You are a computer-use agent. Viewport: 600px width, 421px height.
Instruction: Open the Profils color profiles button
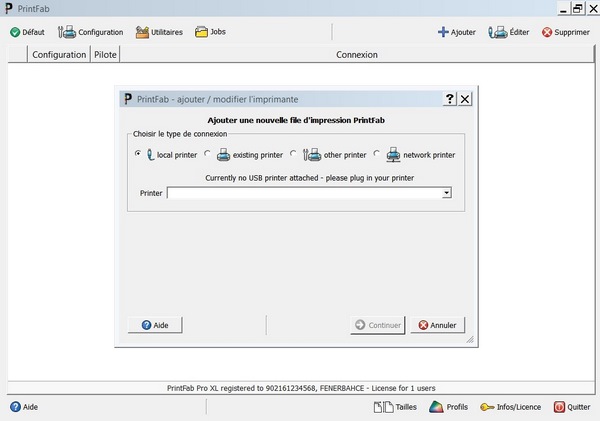(448, 407)
